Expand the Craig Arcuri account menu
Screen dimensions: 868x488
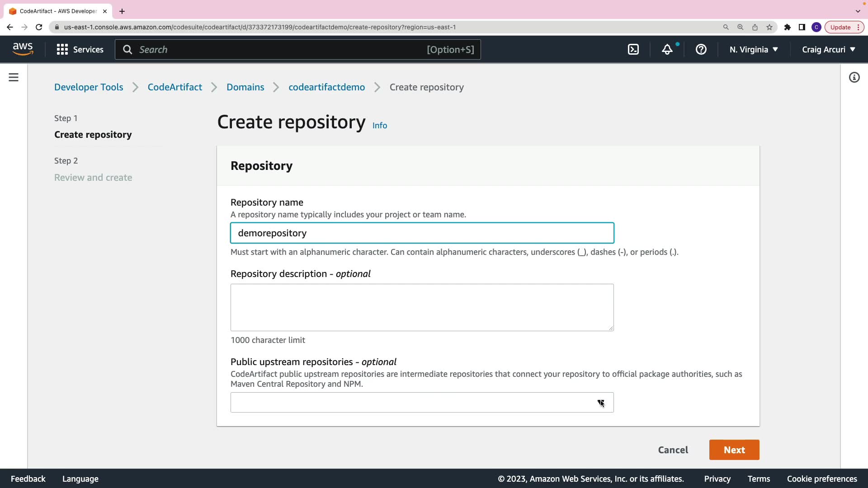pyautogui.click(x=829, y=50)
